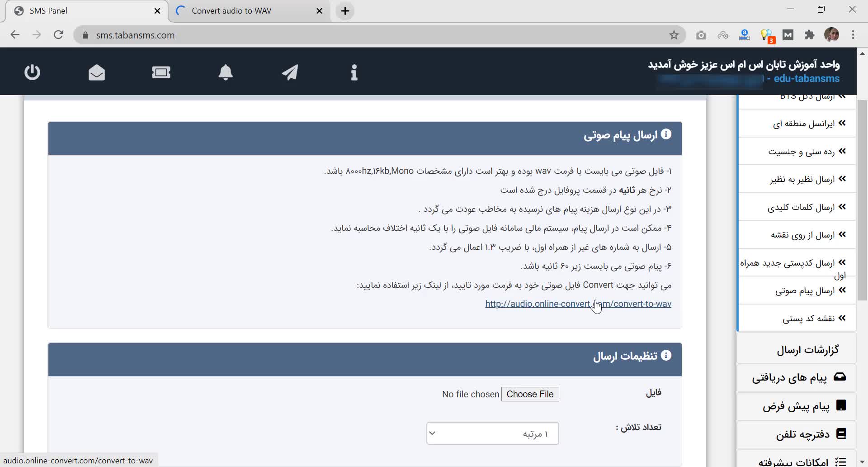This screenshot has height=467, width=868.
Task: Click the page vertical scrollbar
Action: tap(862, 199)
